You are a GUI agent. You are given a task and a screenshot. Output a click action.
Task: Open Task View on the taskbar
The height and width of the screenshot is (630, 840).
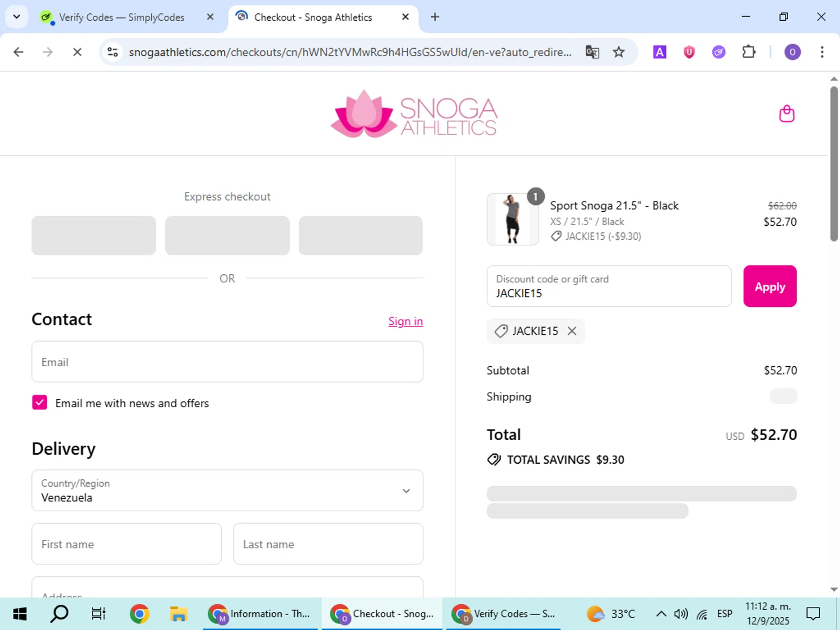tap(99, 614)
